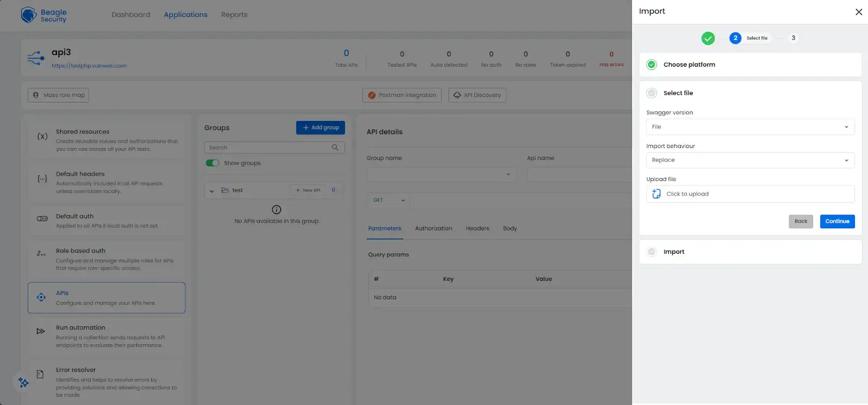Open the Role based auth section
Image resolution: width=868 pixels, height=405 pixels.
pyautogui.click(x=106, y=259)
